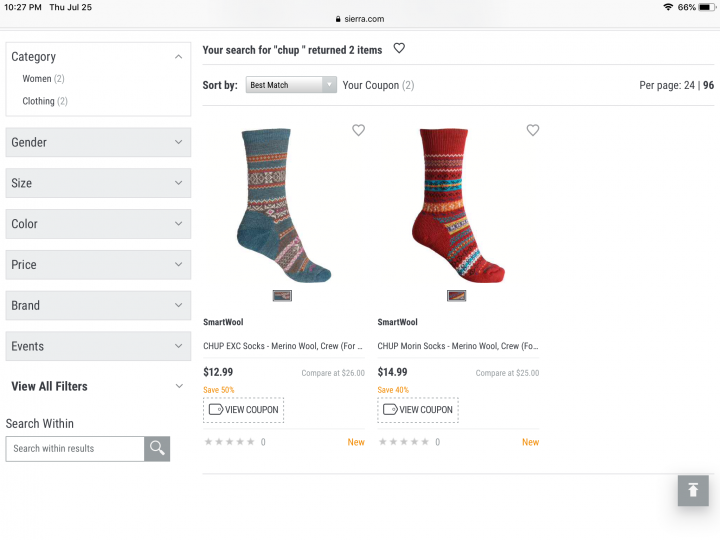Filter by Clothing category
This screenshot has height=540, width=720.
click(x=39, y=101)
